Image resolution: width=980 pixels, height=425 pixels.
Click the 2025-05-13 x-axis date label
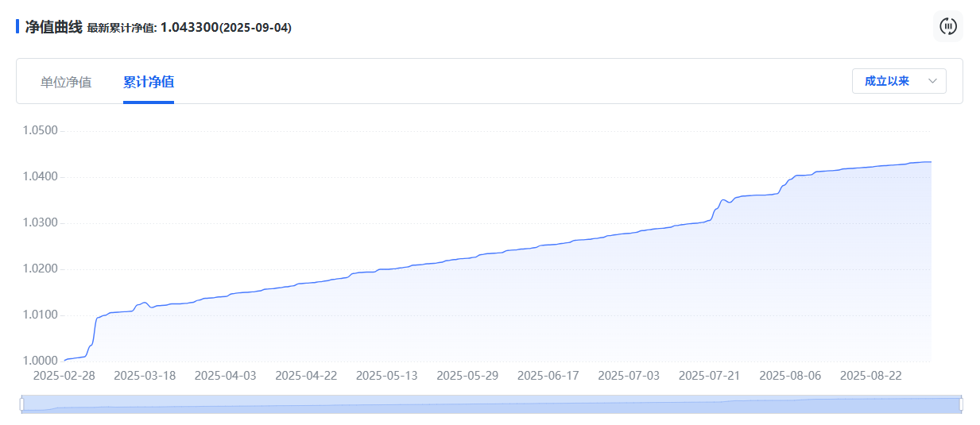[x=386, y=376]
